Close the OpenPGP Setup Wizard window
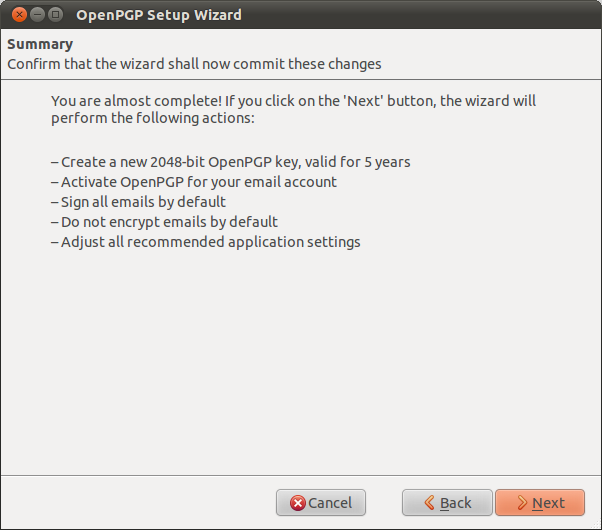Image resolution: width=602 pixels, height=530 pixels. (x=18, y=15)
